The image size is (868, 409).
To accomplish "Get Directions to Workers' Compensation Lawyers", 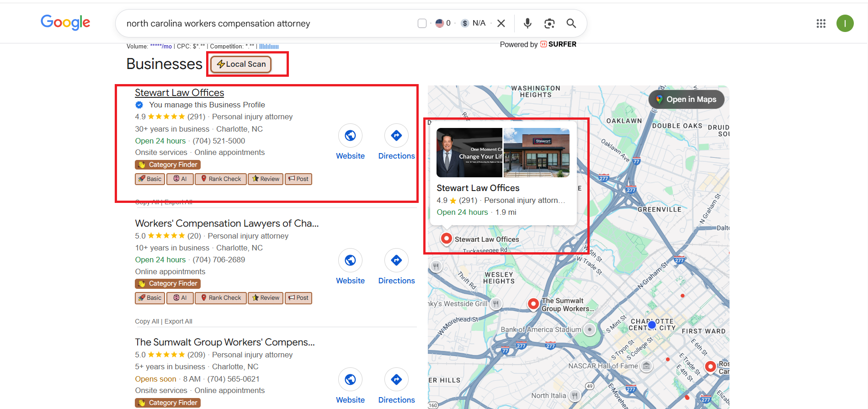I will click(396, 260).
